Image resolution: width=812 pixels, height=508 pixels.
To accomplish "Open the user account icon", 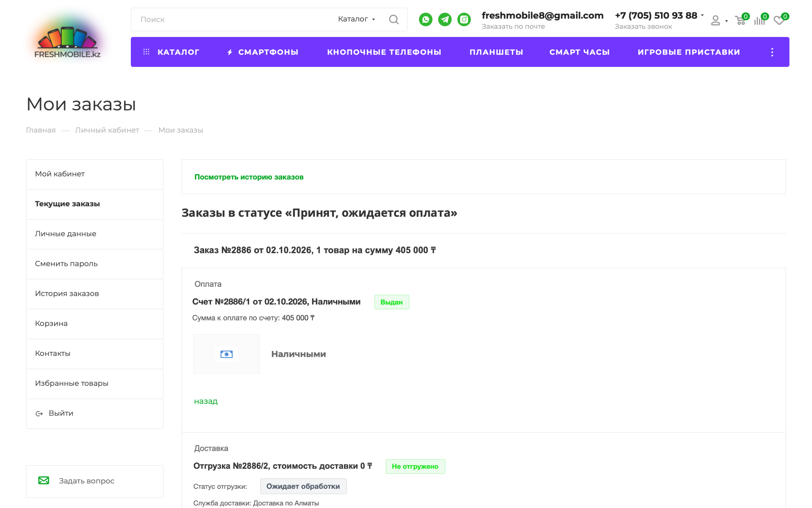I will [715, 20].
